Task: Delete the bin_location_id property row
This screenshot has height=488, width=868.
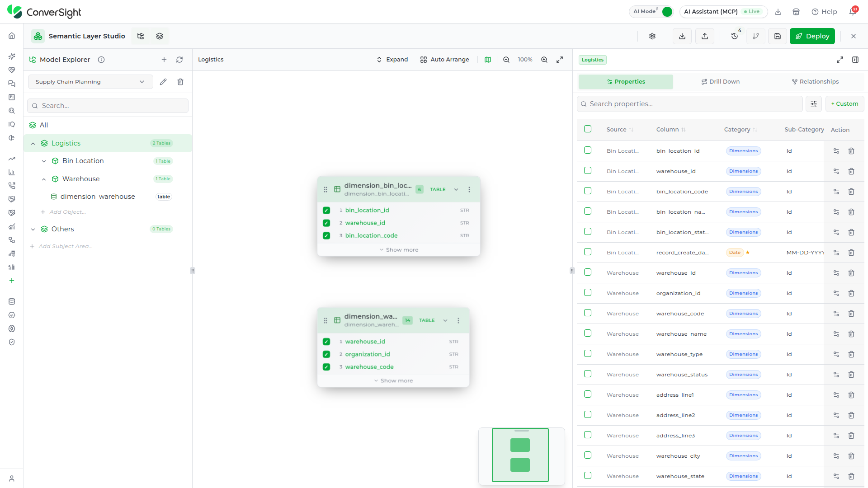Action: [x=851, y=151]
